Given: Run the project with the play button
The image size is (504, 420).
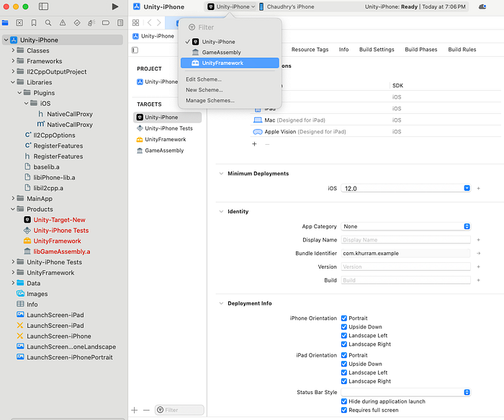Looking at the screenshot, I should pos(114,6).
